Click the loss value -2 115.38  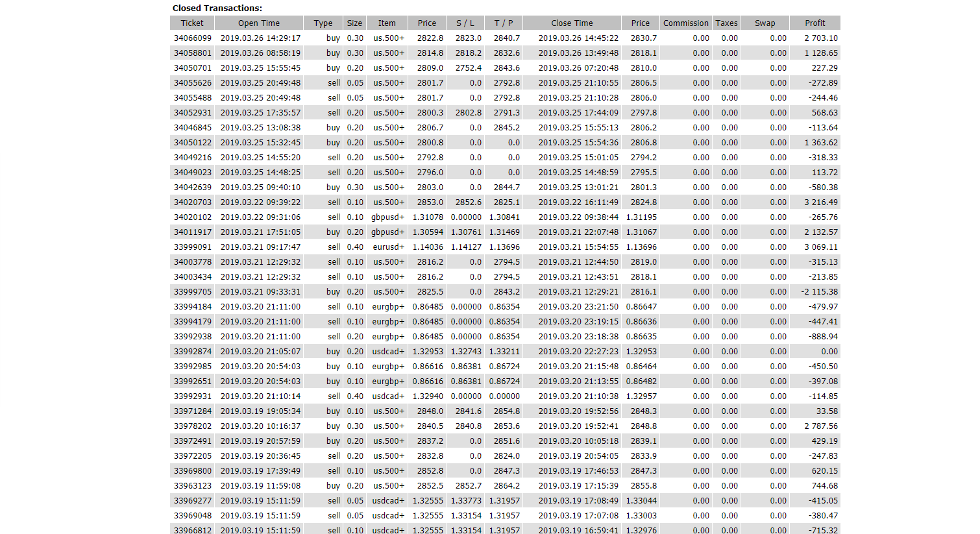point(819,292)
